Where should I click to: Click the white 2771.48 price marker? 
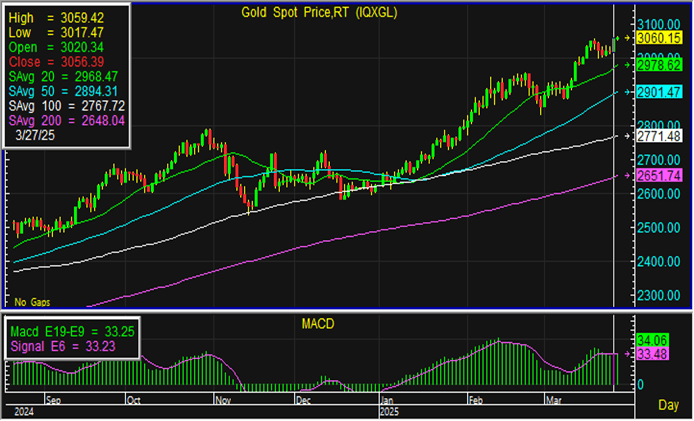658,135
